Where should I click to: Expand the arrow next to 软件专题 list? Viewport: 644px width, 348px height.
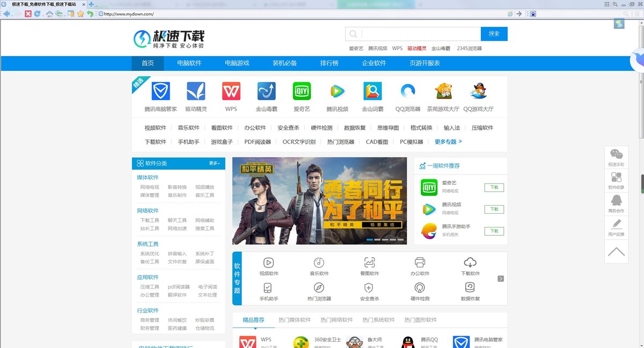(501, 279)
